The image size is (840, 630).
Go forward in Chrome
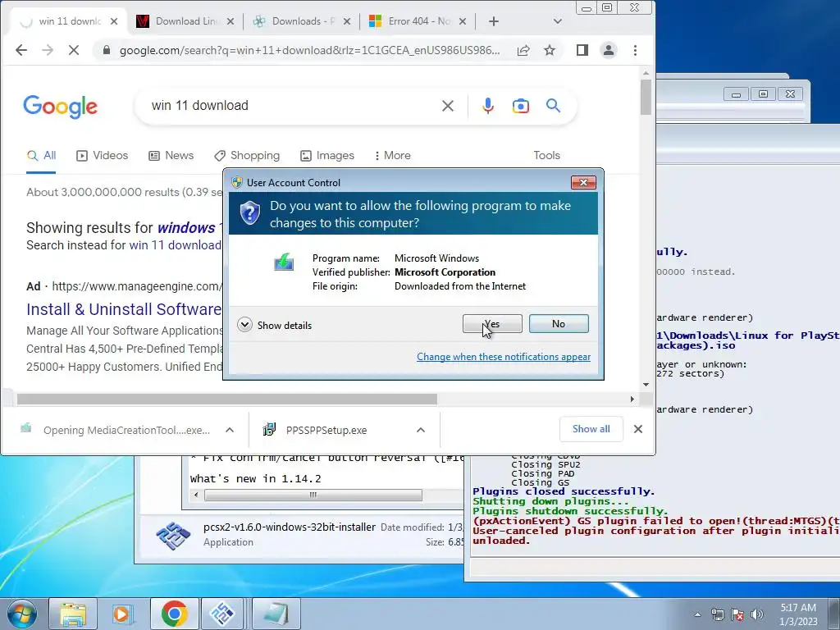click(48, 50)
